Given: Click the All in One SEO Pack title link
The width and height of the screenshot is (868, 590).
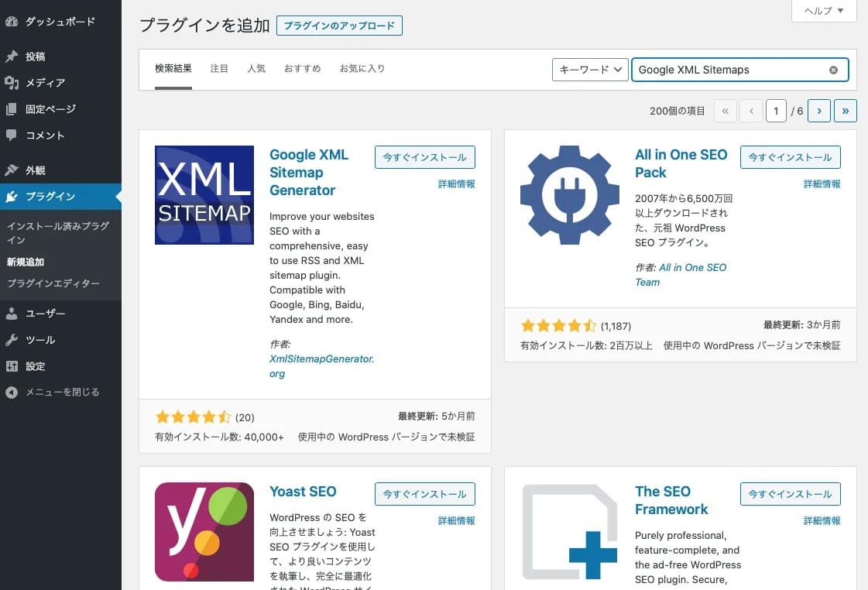Looking at the screenshot, I should click(681, 164).
